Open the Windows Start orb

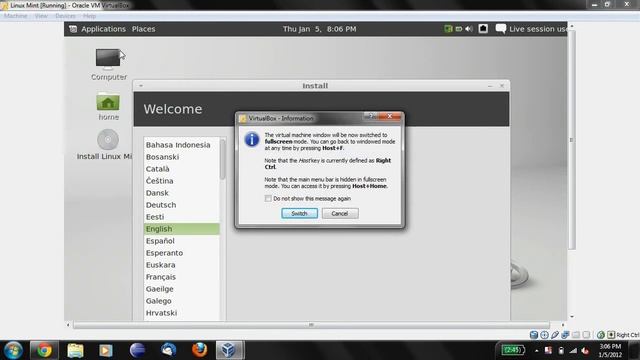click(13, 350)
